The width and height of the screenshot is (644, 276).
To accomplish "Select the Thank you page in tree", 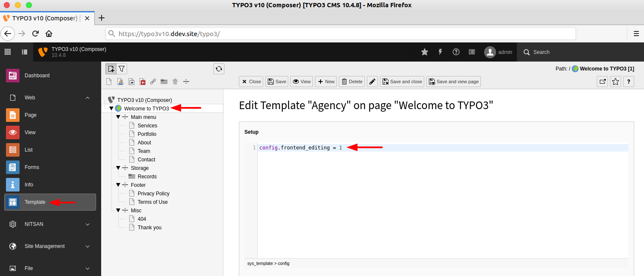I will click(149, 228).
